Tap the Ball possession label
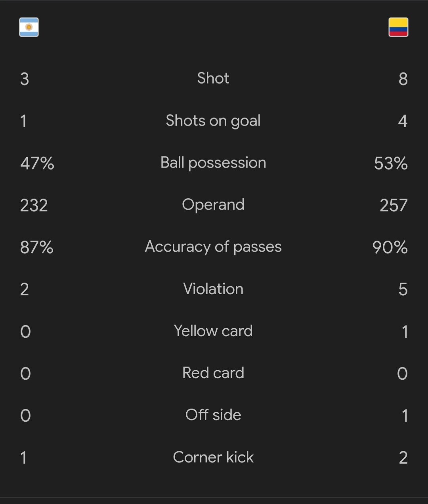The height and width of the screenshot is (504, 428). [213, 163]
